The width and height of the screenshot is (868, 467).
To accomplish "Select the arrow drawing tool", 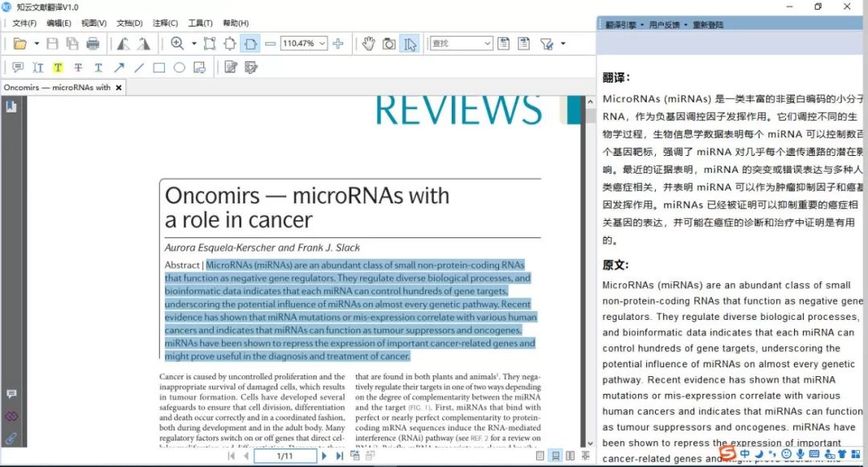I will click(x=119, y=68).
